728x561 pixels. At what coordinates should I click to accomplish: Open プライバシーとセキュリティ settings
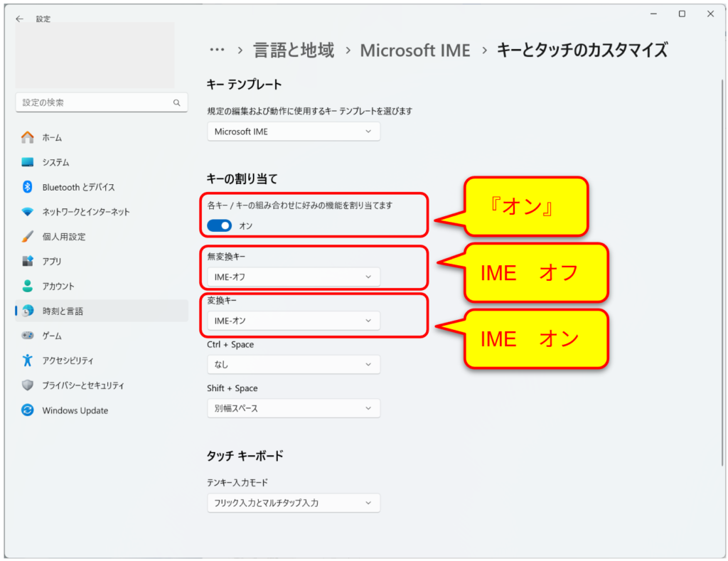102,385
